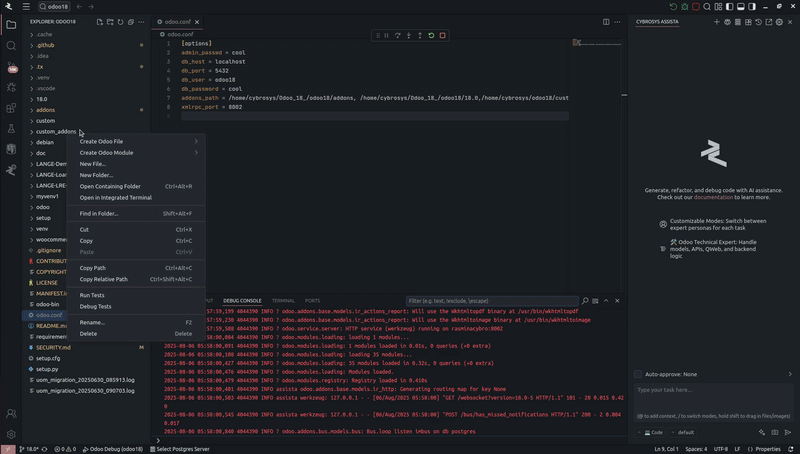Image resolution: width=800 pixels, height=454 pixels.
Task: Click Step Out in debug toolbar
Action: (420, 36)
